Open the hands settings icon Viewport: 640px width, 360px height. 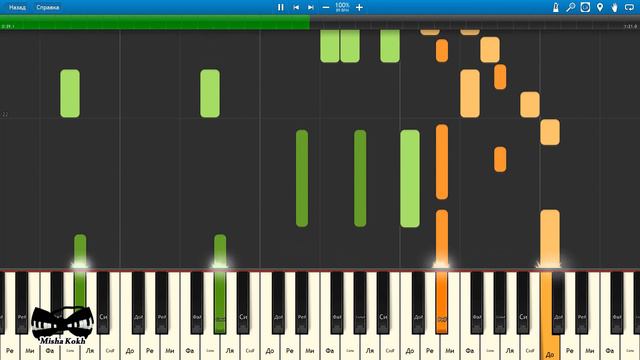(x=614, y=7)
